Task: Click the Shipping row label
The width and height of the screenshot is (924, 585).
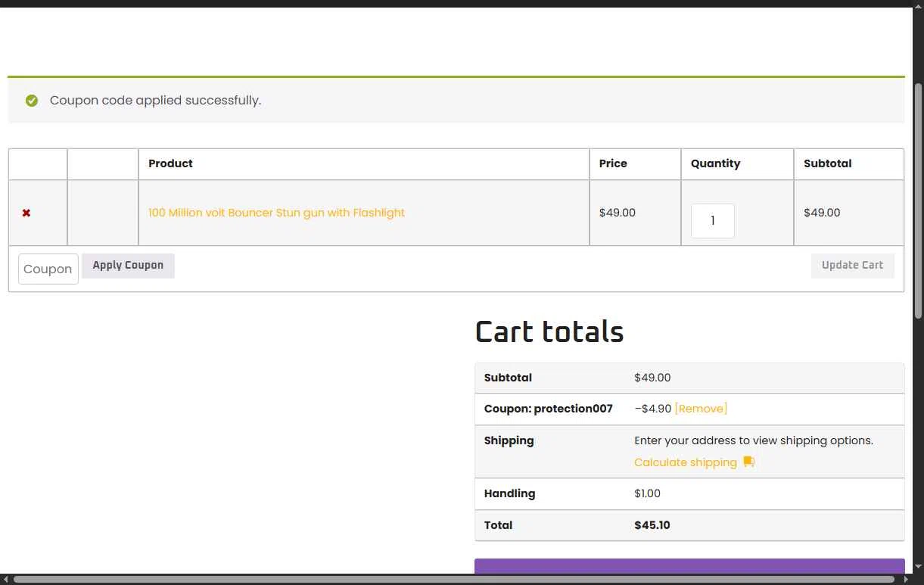Action: pyautogui.click(x=509, y=440)
